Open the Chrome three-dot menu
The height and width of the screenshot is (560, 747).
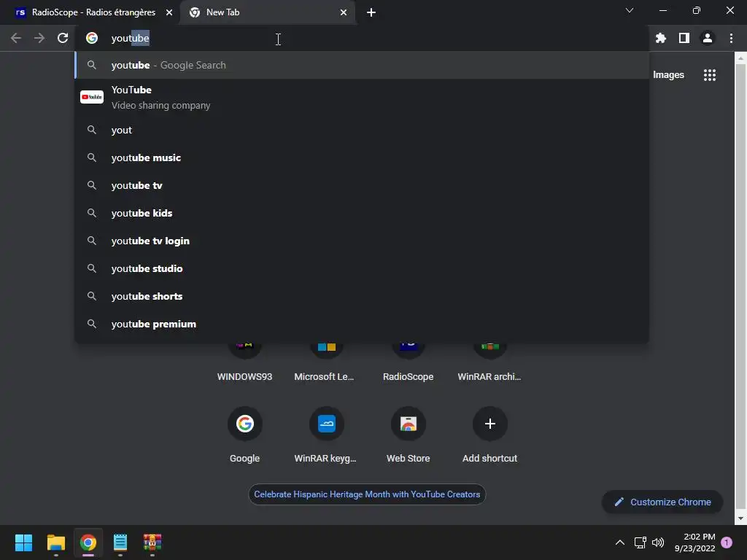[x=731, y=38]
